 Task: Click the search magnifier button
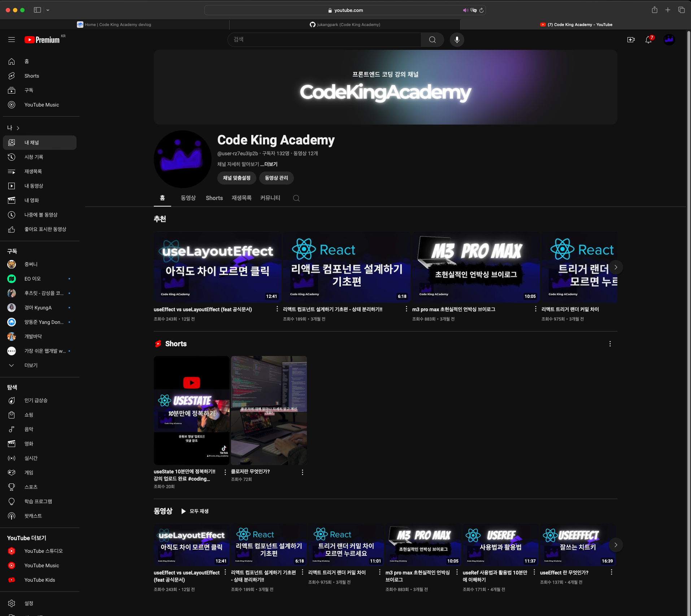tap(432, 40)
